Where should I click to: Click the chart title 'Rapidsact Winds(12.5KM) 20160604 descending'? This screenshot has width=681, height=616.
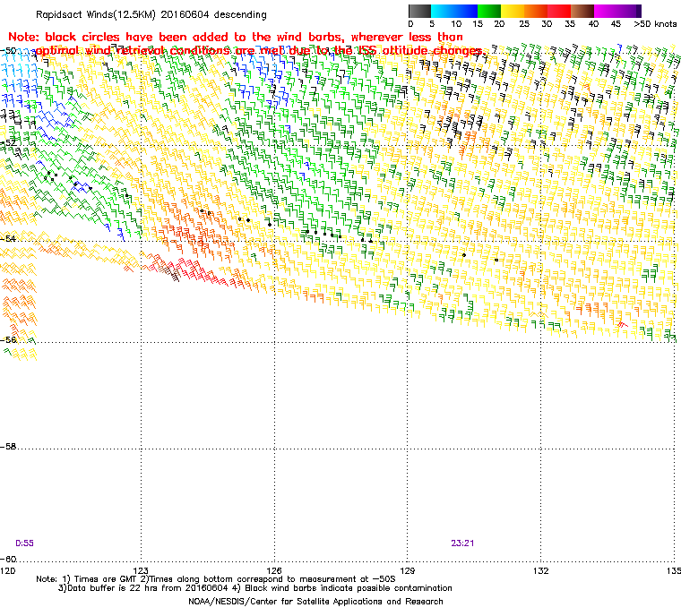click(x=151, y=14)
